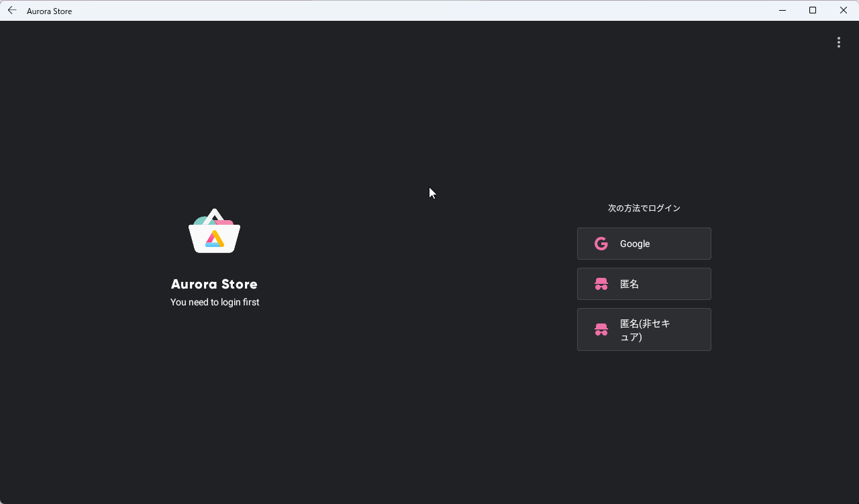Image resolution: width=859 pixels, height=504 pixels.
Task: Choose the 匿名 anonymous login
Action: pyautogui.click(x=644, y=284)
